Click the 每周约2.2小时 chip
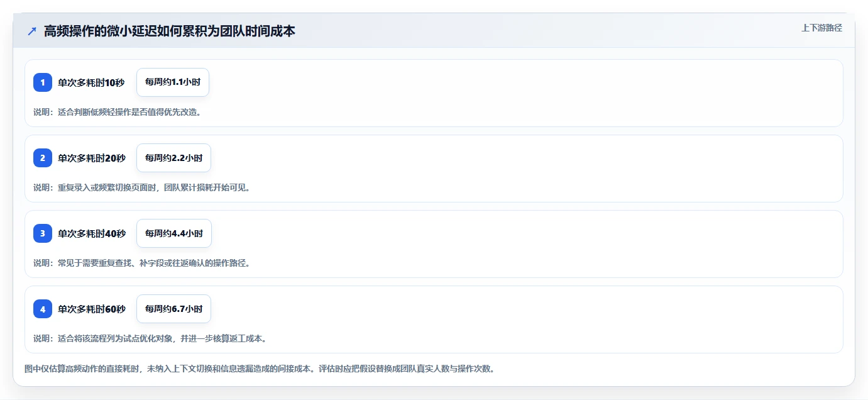The width and height of the screenshot is (868, 400). pyautogui.click(x=173, y=158)
